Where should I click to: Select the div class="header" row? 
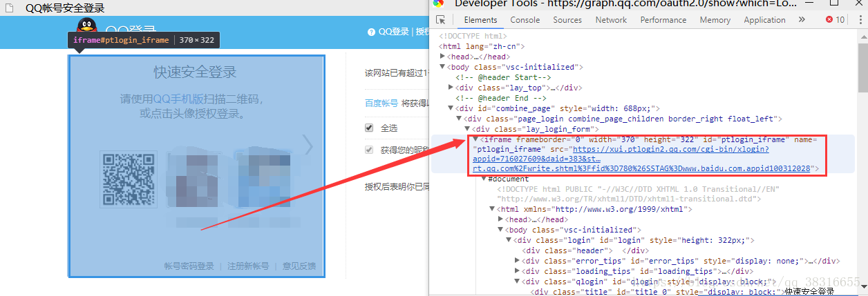tap(586, 250)
